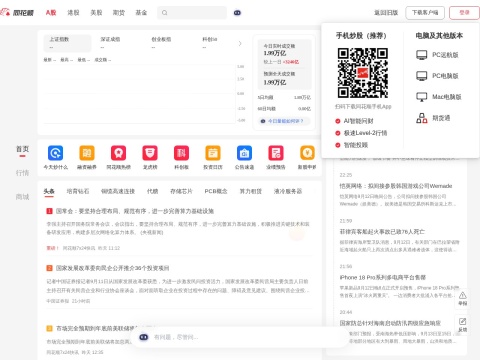Open the 恺英网络 Wemade news item
This screenshot has width=480, height=360.
click(x=396, y=186)
